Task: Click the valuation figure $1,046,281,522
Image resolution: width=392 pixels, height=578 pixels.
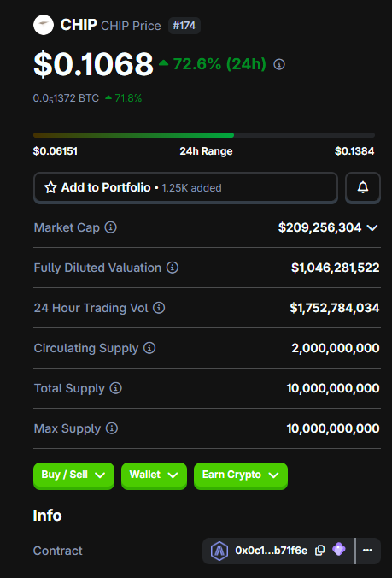Action: 336,268
